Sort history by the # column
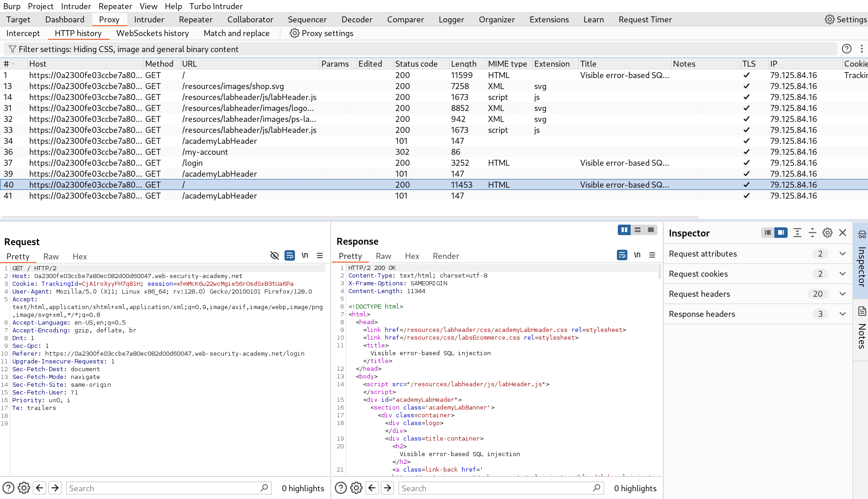 [14, 64]
